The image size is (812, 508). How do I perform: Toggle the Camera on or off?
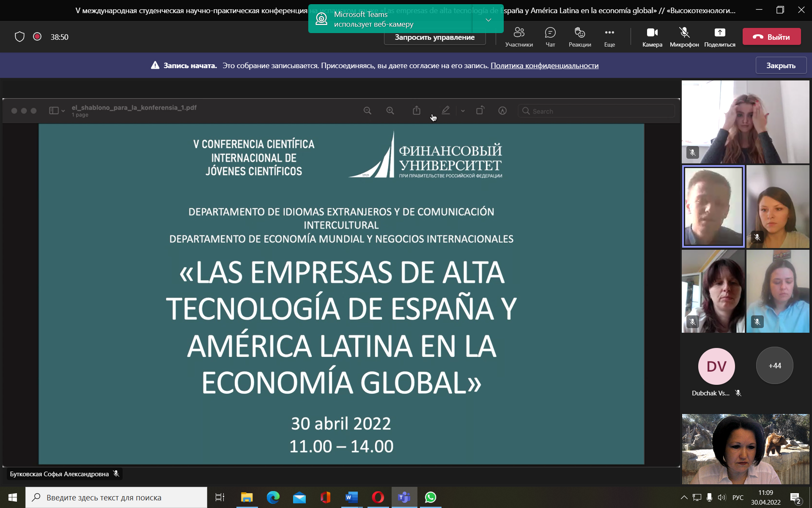652,37
